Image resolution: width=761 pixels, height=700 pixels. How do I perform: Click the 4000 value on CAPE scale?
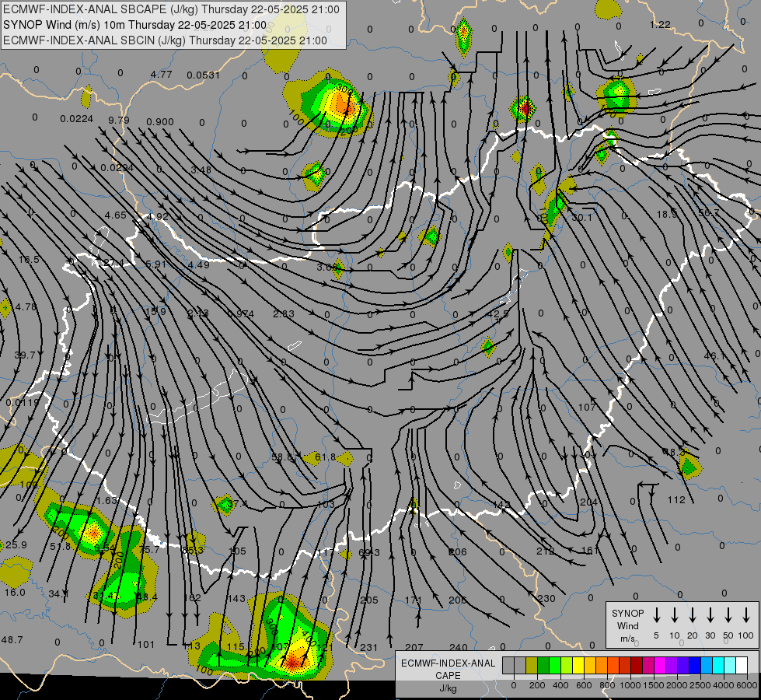point(723,685)
